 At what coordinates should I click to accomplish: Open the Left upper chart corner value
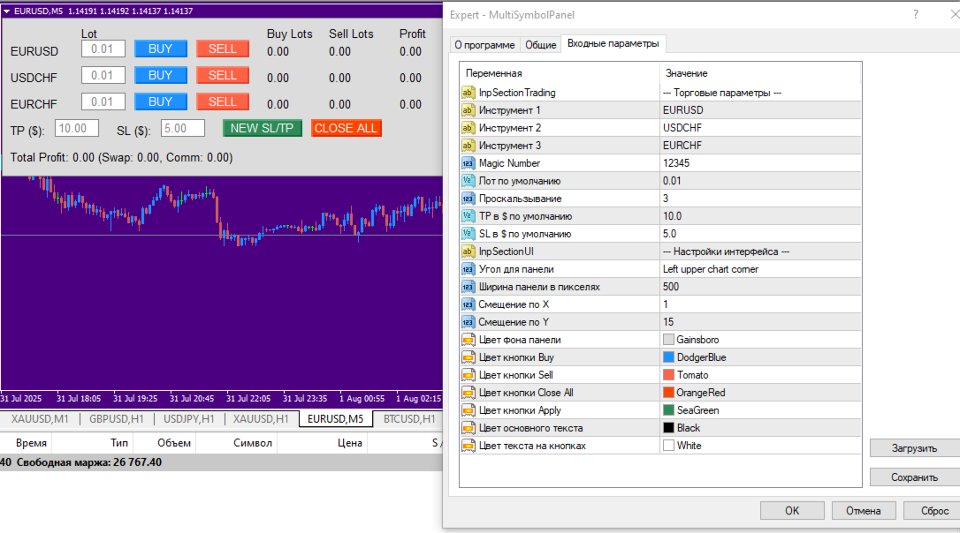760,269
